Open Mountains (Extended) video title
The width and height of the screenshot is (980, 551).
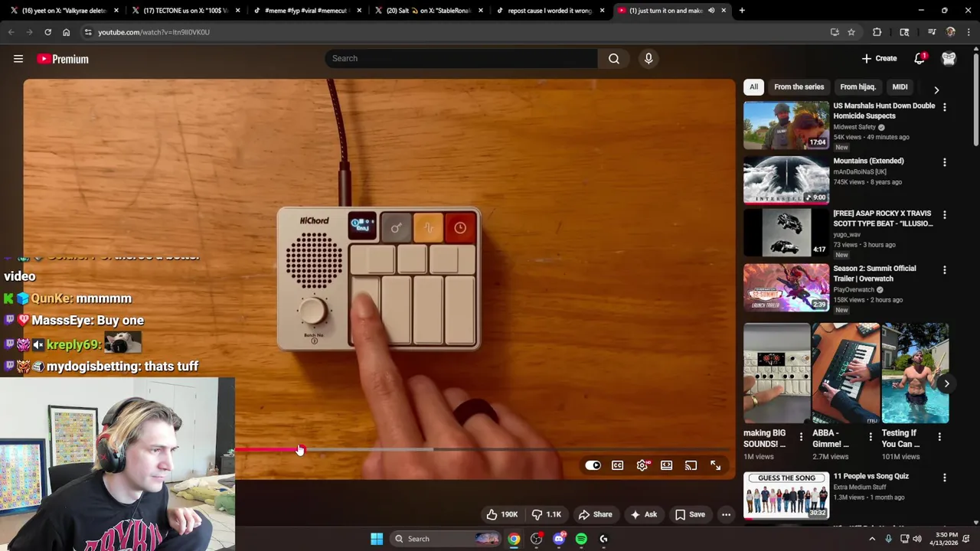[x=868, y=161]
